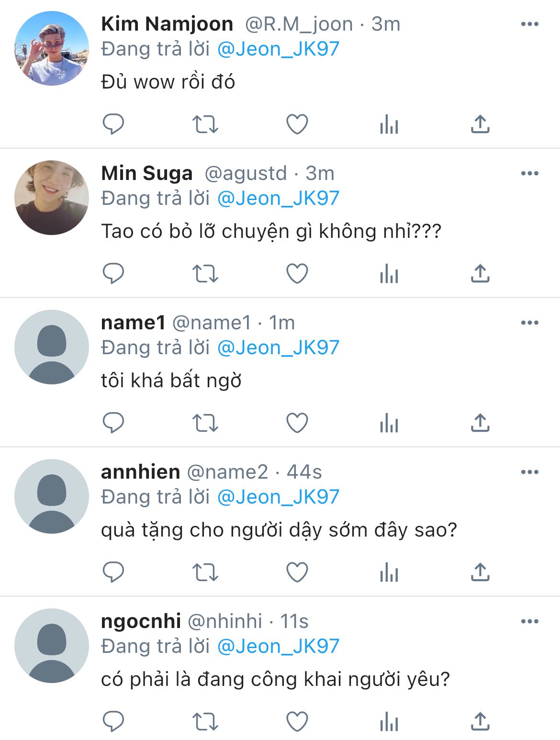Viewport: 560px width, 740px height.
Task: Like the name1 reply
Action: [x=297, y=423]
